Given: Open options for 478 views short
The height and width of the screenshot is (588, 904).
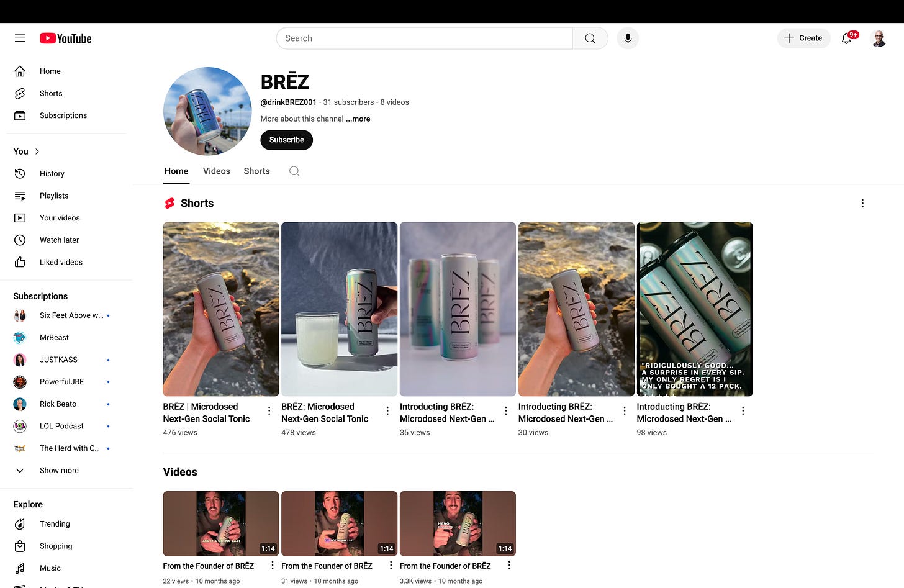Looking at the screenshot, I should [x=387, y=411].
